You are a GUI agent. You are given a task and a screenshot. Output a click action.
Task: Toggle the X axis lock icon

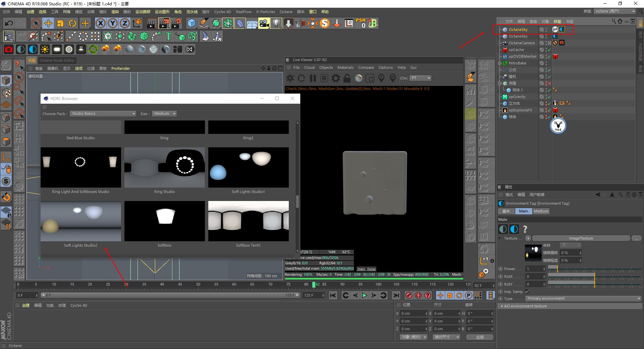(101, 23)
